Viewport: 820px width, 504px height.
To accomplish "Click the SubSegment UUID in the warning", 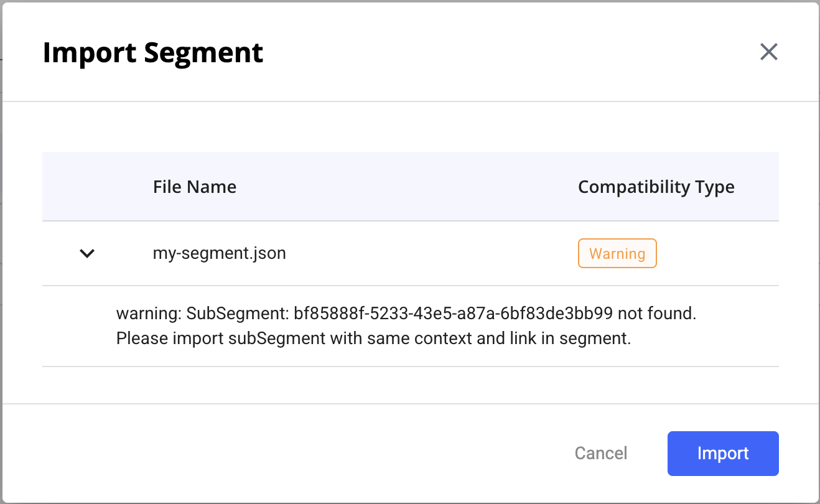I will [454, 314].
